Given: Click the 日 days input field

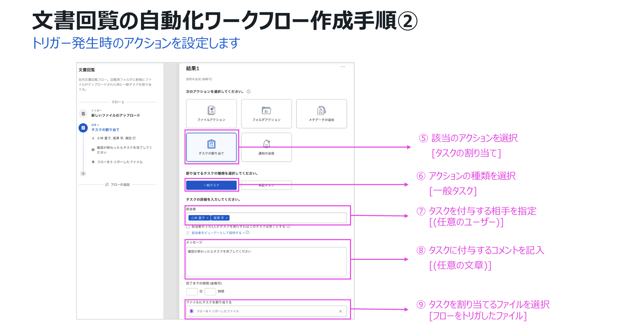Looking at the screenshot, I should pos(192,292).
